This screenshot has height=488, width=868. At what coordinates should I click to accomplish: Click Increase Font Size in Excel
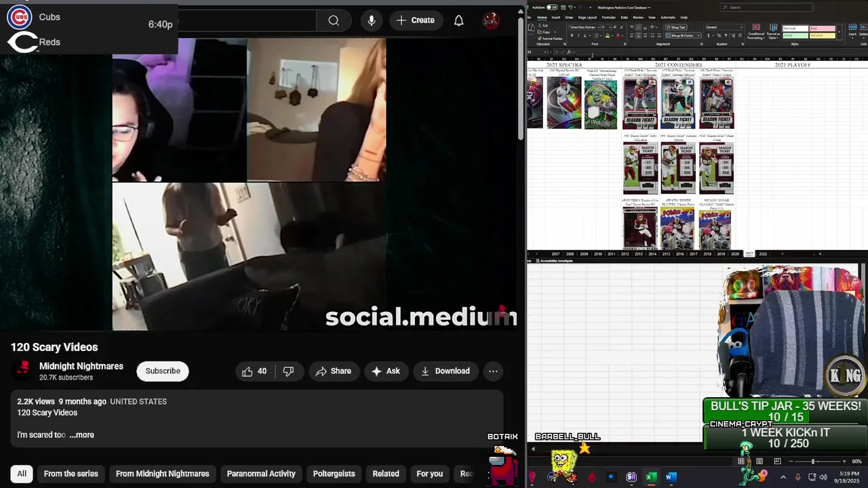tap(615, 27)
